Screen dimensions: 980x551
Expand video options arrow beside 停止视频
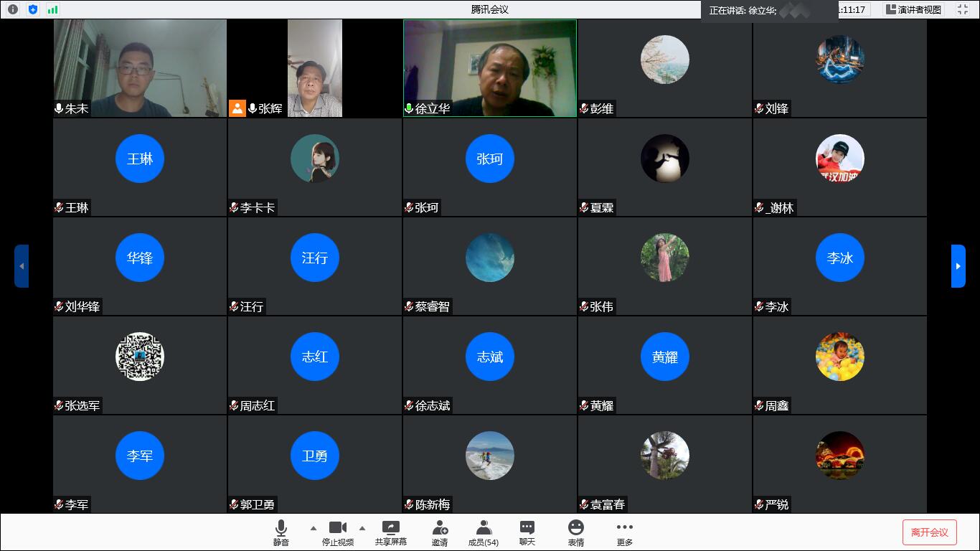tap(362, 528)
